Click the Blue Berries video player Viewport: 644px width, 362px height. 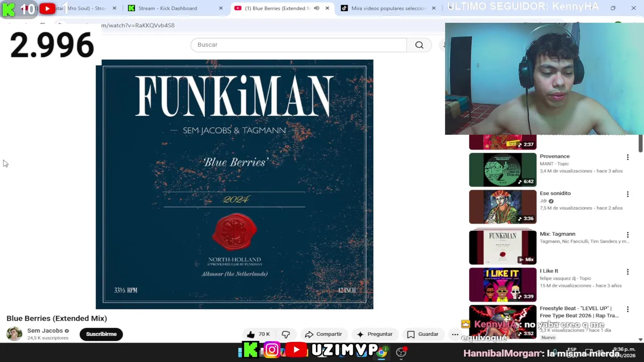234,184
